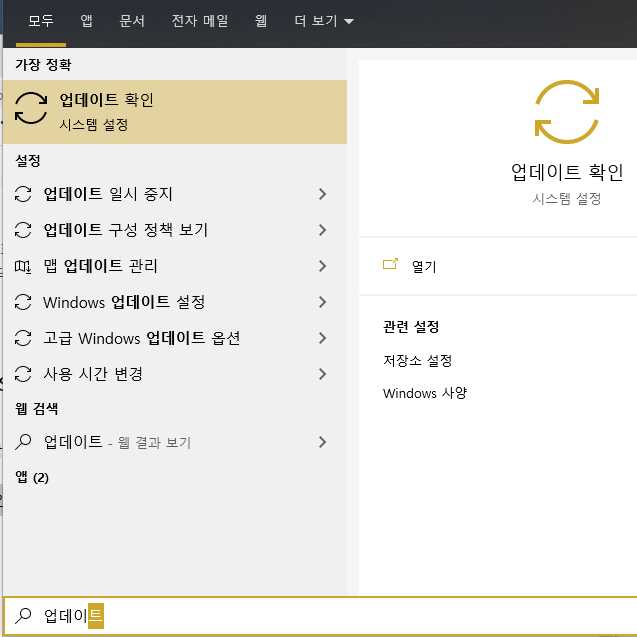
Task: Switch to the 문서 filter tab
Action: (132, 21)
